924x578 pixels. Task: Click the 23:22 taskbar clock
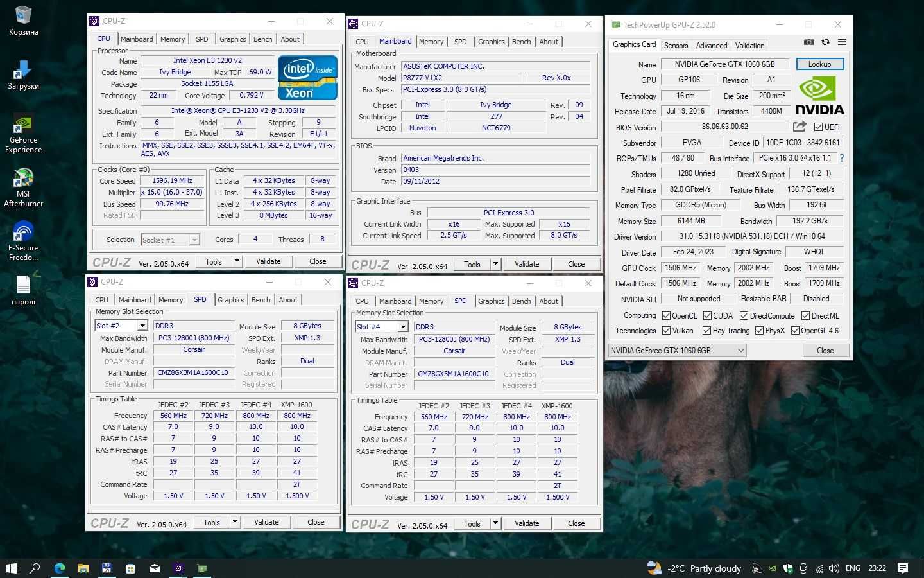click(x=877, y=568)
